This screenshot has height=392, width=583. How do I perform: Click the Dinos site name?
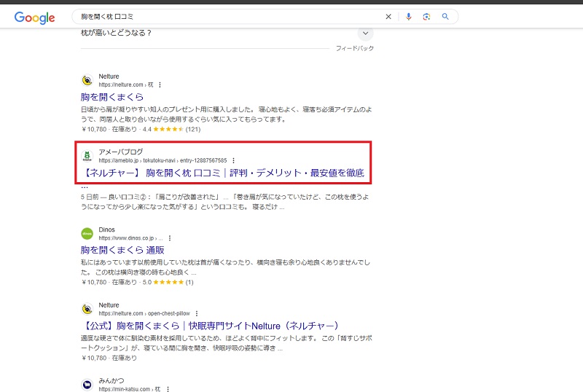[106, 230]
